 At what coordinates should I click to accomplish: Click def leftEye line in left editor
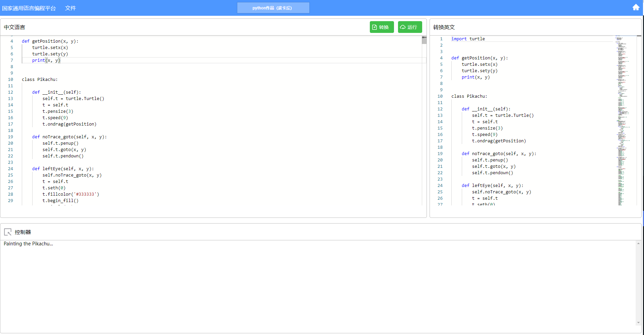click(x=63, y=169)
